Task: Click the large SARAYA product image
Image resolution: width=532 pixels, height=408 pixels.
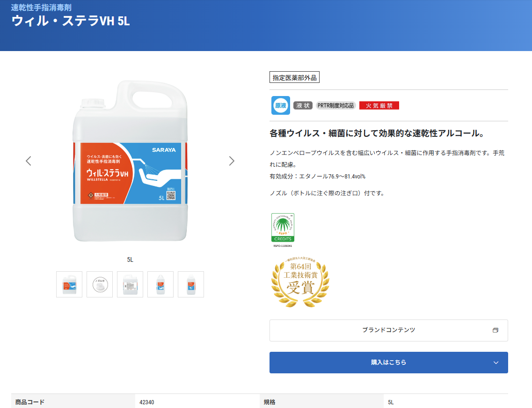Action: click(130, 162)
